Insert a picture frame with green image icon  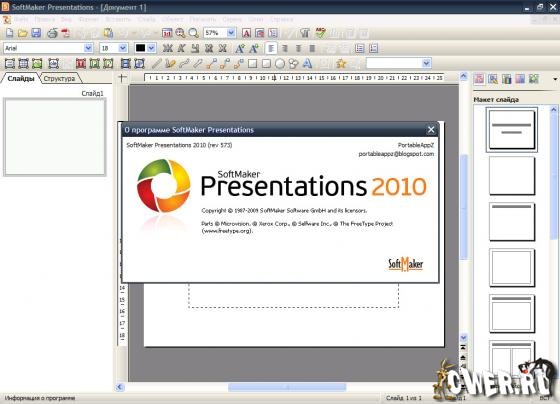tap(37, 64)
